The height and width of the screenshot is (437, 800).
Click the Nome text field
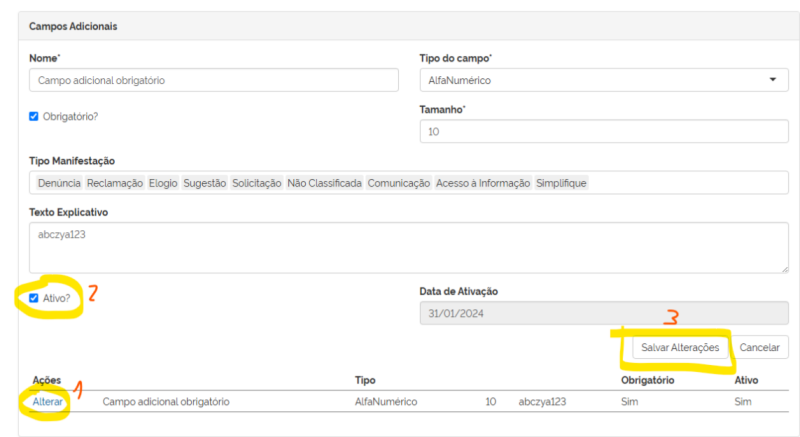pyautogui.click(x=214, y=80)
